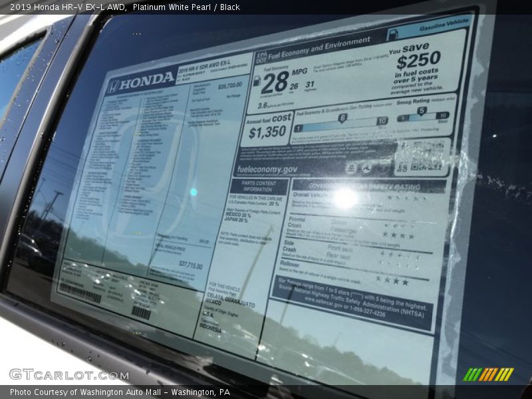Click the rollover star rating
Viewport: 532px width, 399px height.
click(x=391, y=281)
